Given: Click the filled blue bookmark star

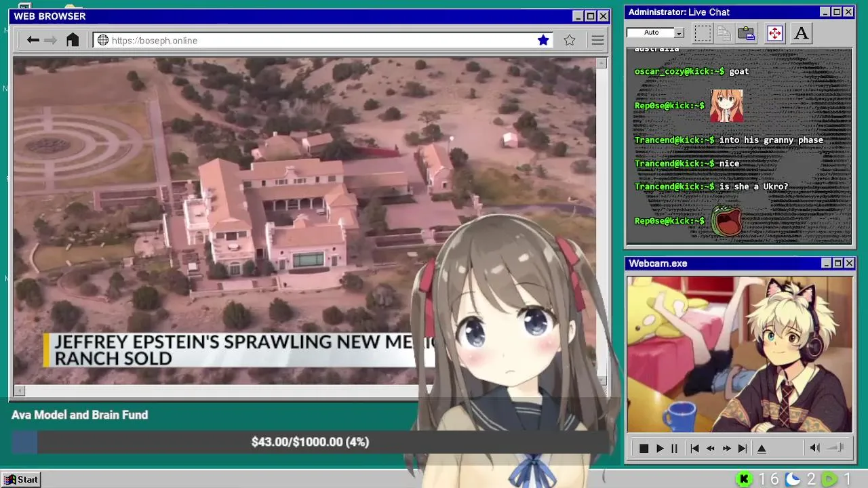Looking at the screenshot, I should click(x=543, y=40).
